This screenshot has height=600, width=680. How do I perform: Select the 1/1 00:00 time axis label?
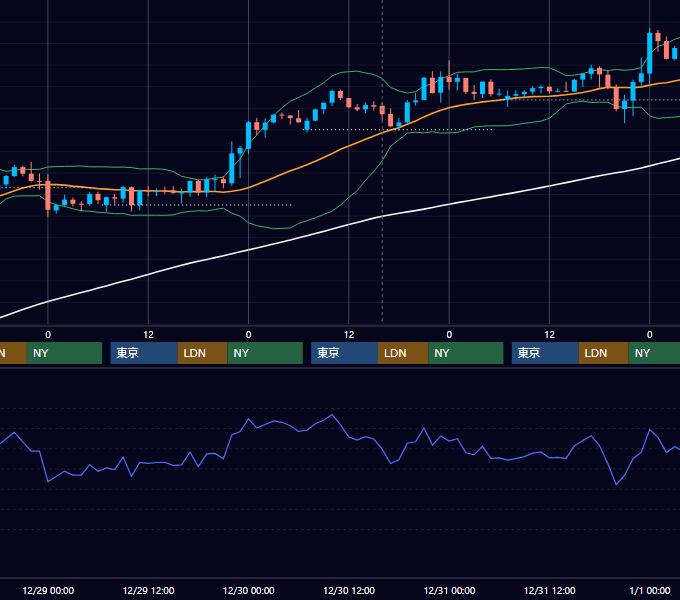(x=650, y=590)
